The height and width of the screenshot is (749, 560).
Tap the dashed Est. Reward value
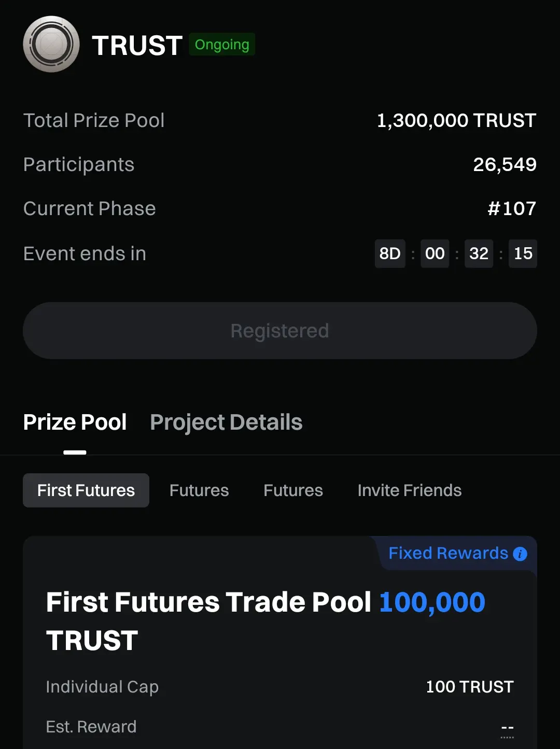tap(507, 728)
